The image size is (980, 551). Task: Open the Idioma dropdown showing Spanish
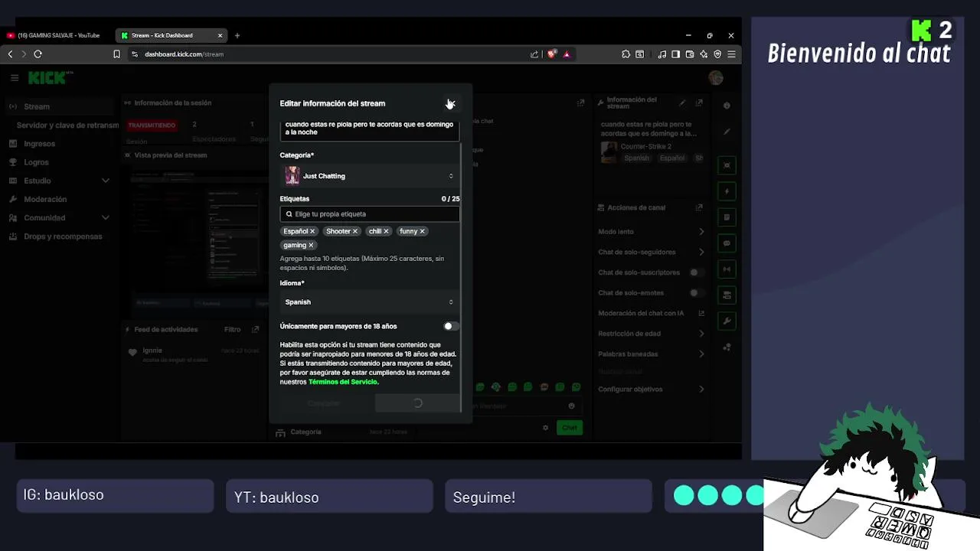370,302
